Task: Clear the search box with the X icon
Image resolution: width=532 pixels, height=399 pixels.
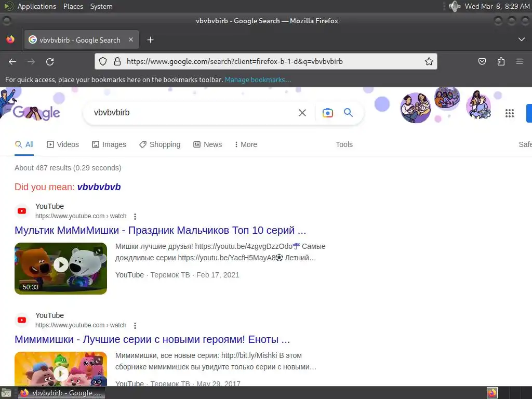Action: click(302, 113)
